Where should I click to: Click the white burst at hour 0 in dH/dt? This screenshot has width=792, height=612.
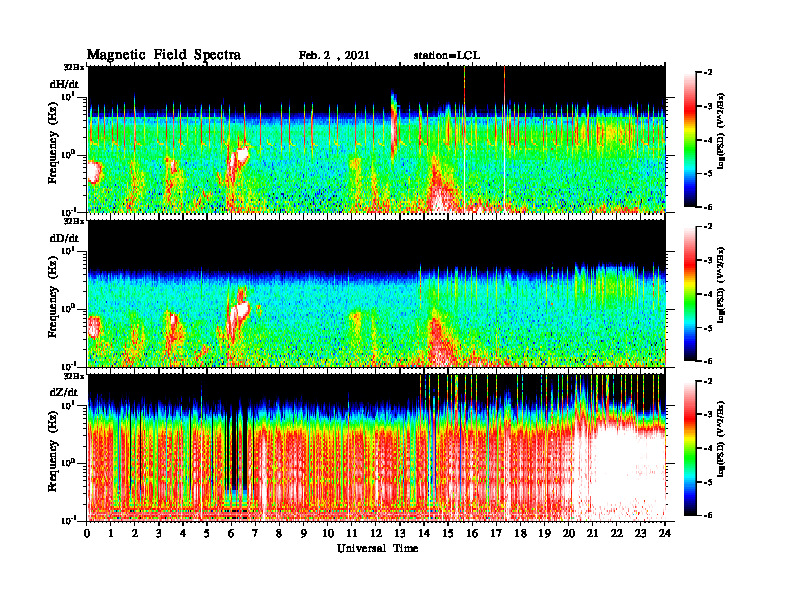click(94, 172)
